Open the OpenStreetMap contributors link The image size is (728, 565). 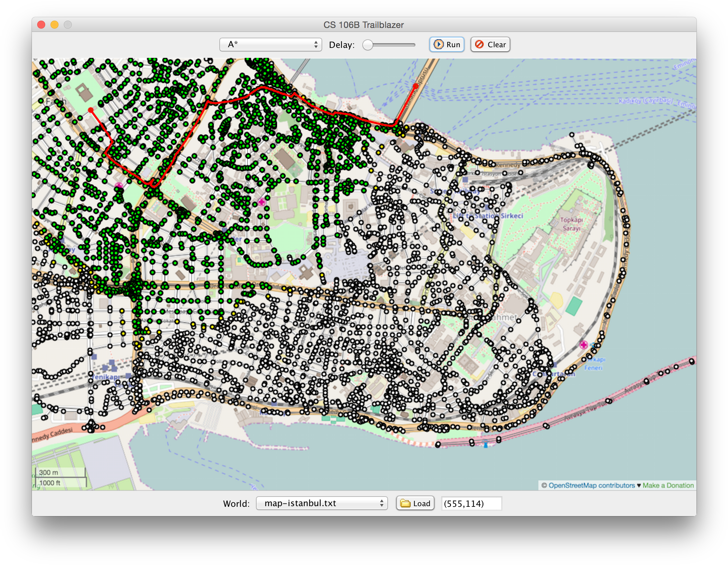coord(592,486)
